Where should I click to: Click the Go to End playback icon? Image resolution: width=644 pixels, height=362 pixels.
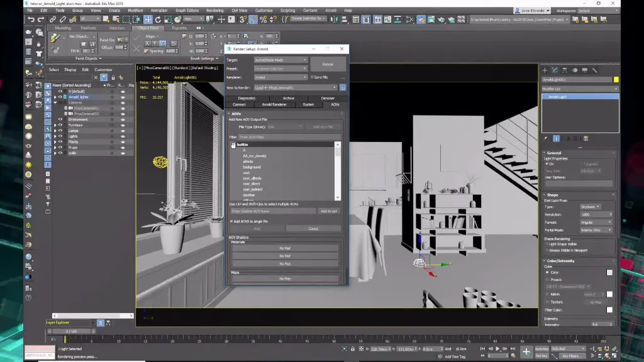pos(513,349)
